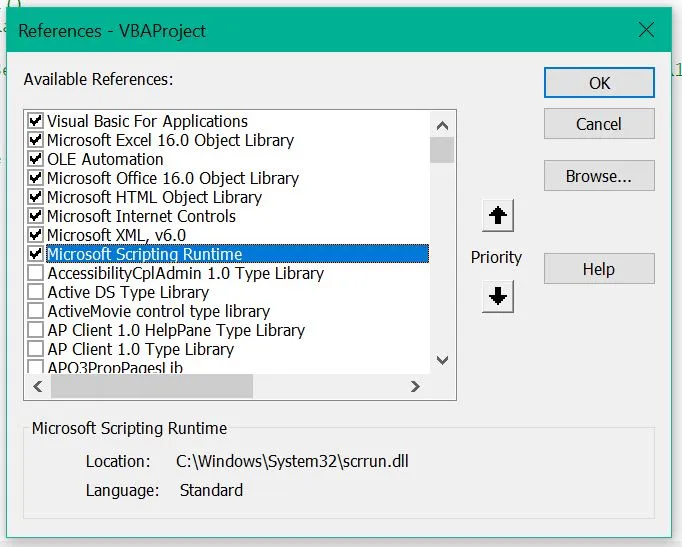The height and width of the screenshot is (547, 682).
Task: Enable AccessibilityCplAdmin 1.0 Type Library checkbox
Action: coord(36,273)
